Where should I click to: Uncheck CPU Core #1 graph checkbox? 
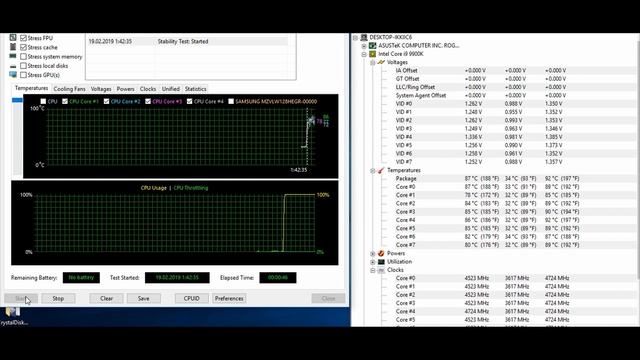(x=65, y=101)
